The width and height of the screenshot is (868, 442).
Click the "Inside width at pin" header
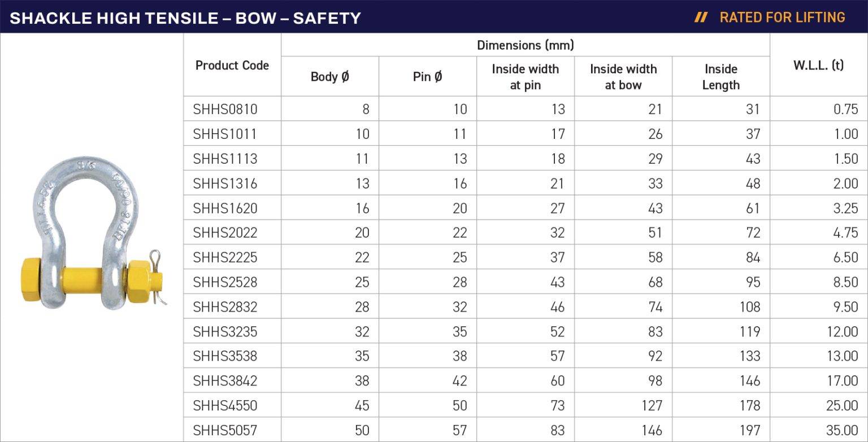525,77
